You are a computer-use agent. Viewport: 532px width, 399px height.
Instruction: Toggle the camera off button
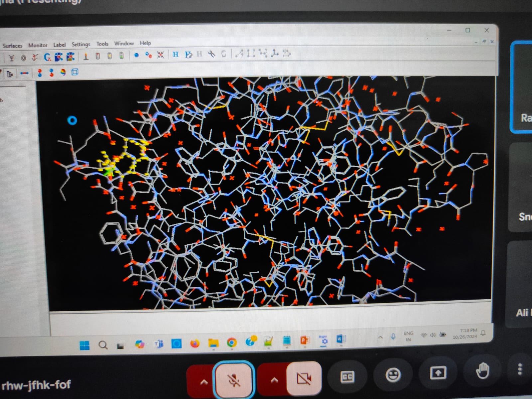[x=304, y=378]
